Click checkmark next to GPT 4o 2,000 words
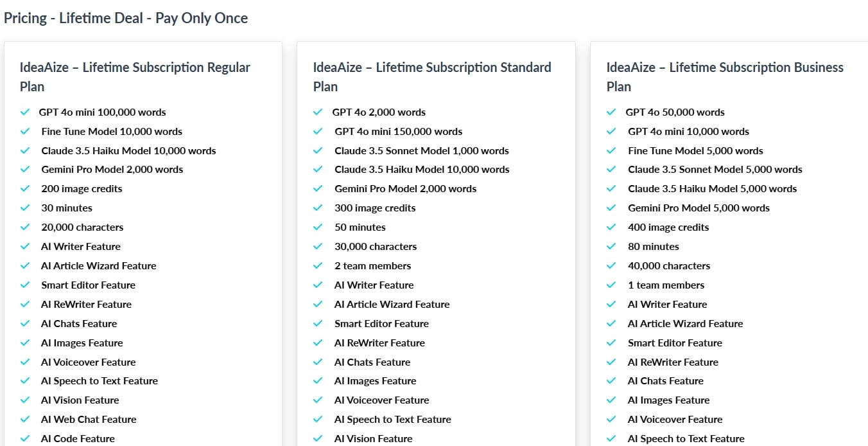This screenshot has height=446, width=868. [318, 112]
